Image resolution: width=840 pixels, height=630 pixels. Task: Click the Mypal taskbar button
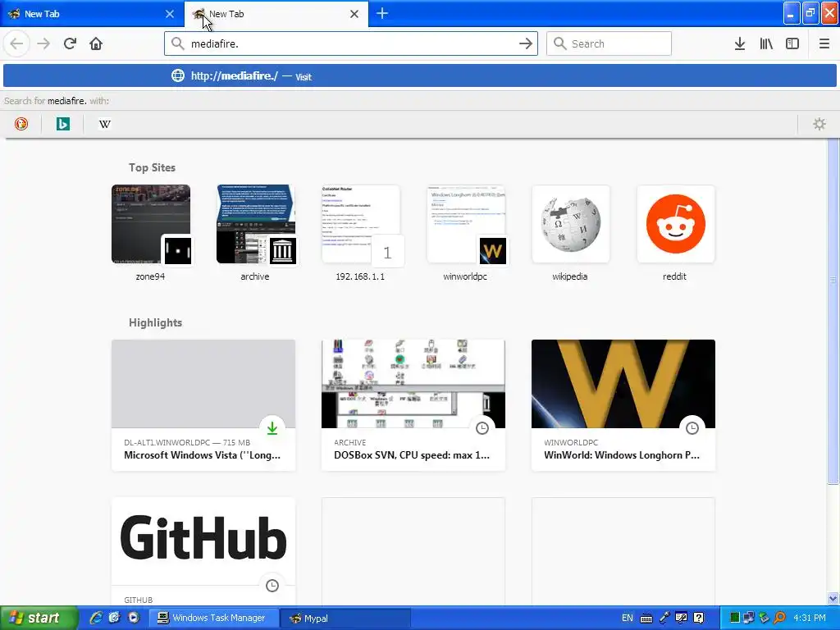(x=345, y=619)
